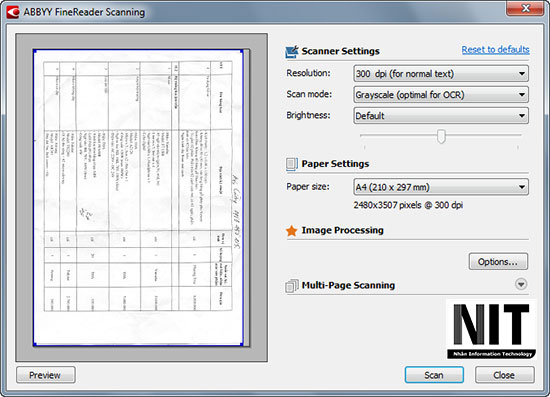Image resolution: width=550 pixels, height=397 pixels.
Task: Click the Scanner Settings icon
Action: pyautogui.click(x=292, y=52)
